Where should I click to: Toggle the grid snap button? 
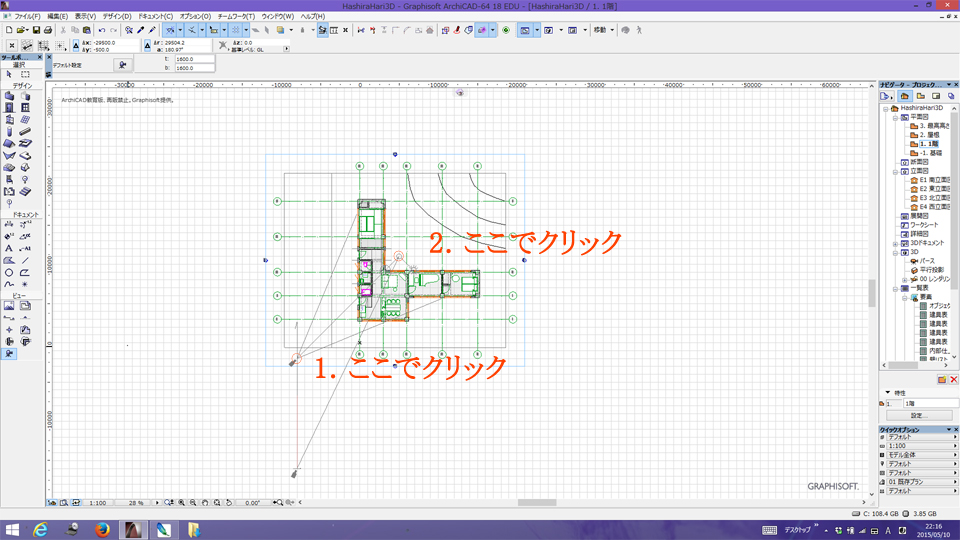point(236,30)
